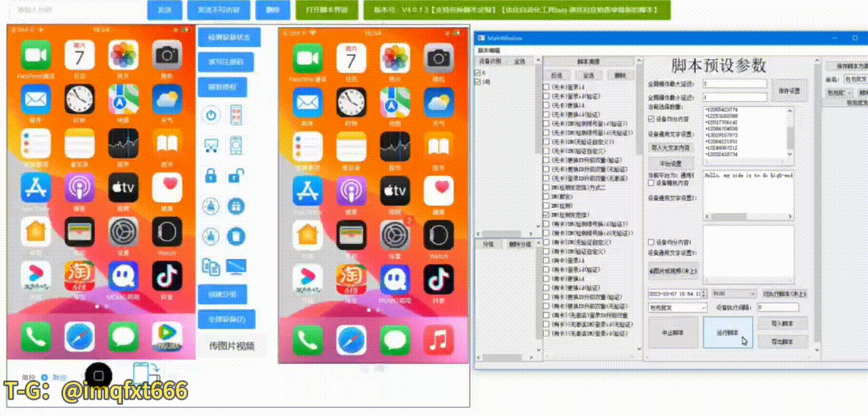Image resolution: width=868 pixels, height=416 pixels.
Task: Open App Store on the right phone screen
Action: 307,191
